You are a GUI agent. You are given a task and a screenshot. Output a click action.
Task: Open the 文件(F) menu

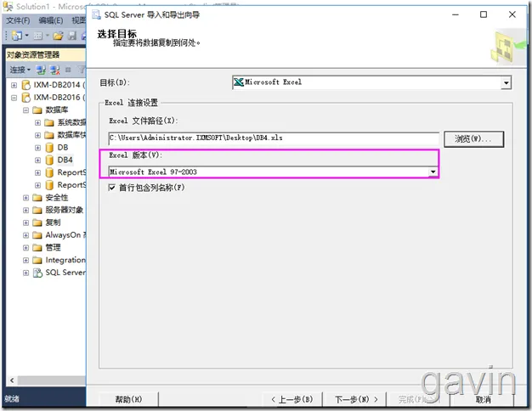point(18,20)
